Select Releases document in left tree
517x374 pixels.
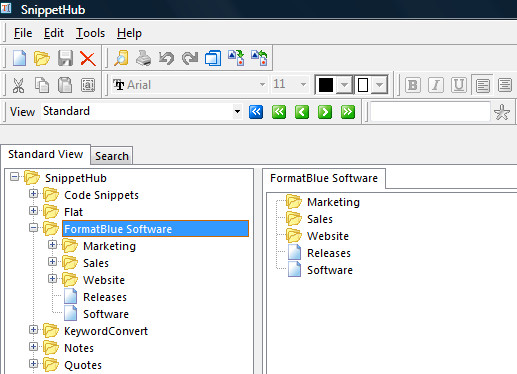105,297
